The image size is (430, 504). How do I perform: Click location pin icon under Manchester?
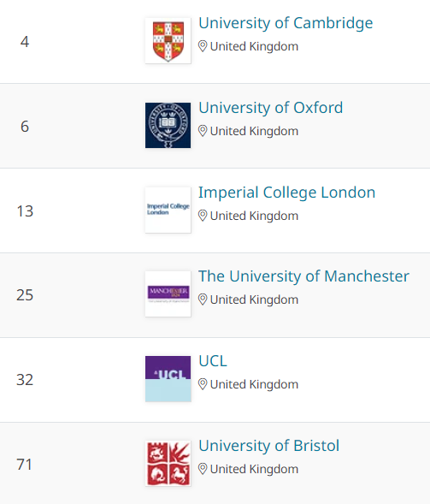203,299
